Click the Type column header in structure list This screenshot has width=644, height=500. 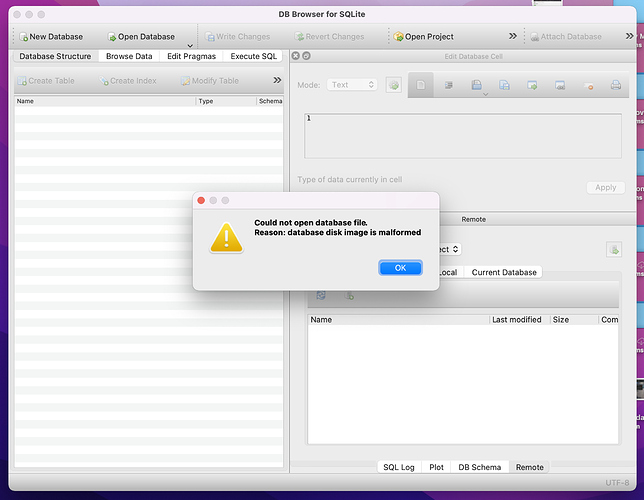tap(226, 101)
